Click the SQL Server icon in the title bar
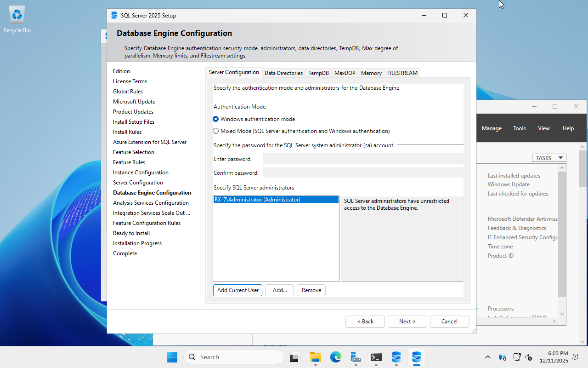 coord(113,15)
